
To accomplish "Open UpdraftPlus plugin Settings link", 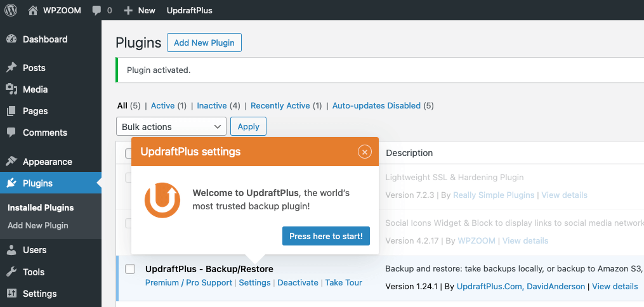I will 254,282.
